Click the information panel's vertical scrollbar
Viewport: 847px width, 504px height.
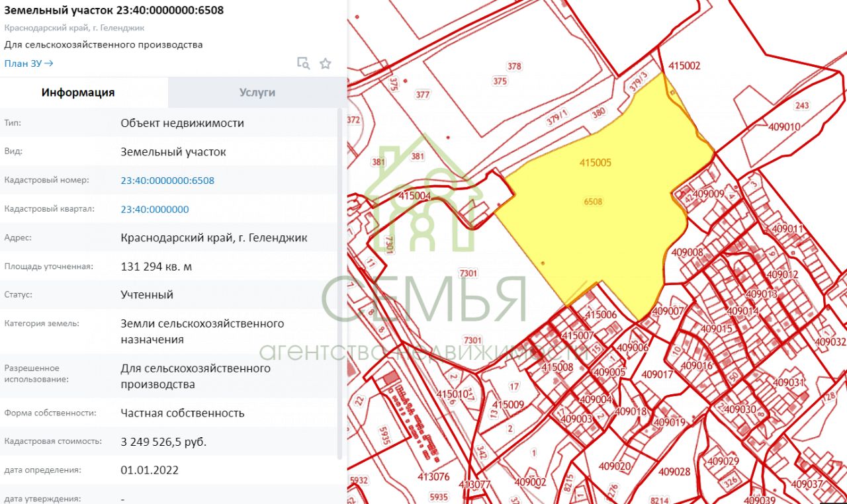click(x=340, y=284)
